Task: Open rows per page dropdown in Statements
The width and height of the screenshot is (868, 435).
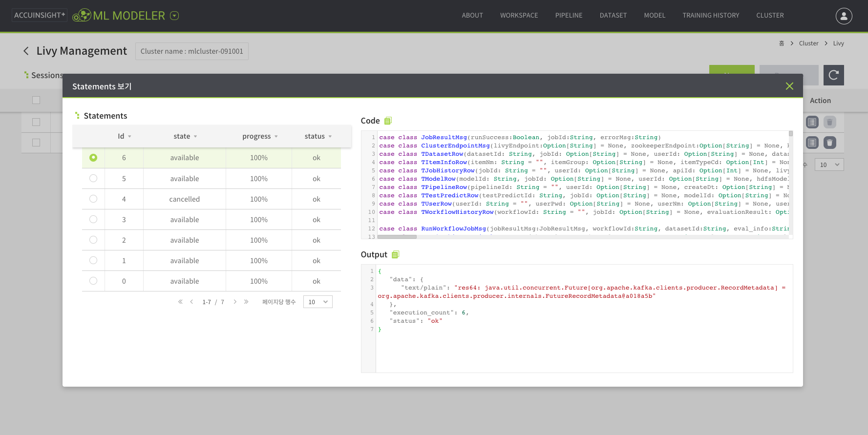Action: pos(318,302)
